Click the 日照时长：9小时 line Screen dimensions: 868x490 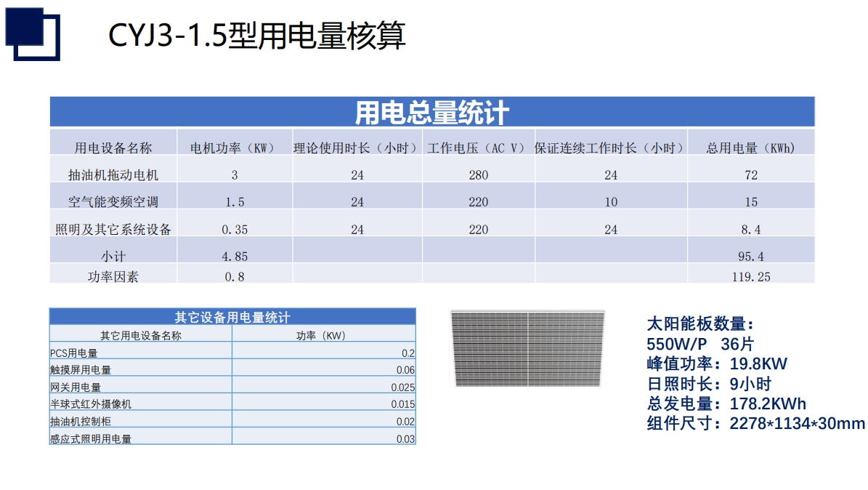(709, 384)
